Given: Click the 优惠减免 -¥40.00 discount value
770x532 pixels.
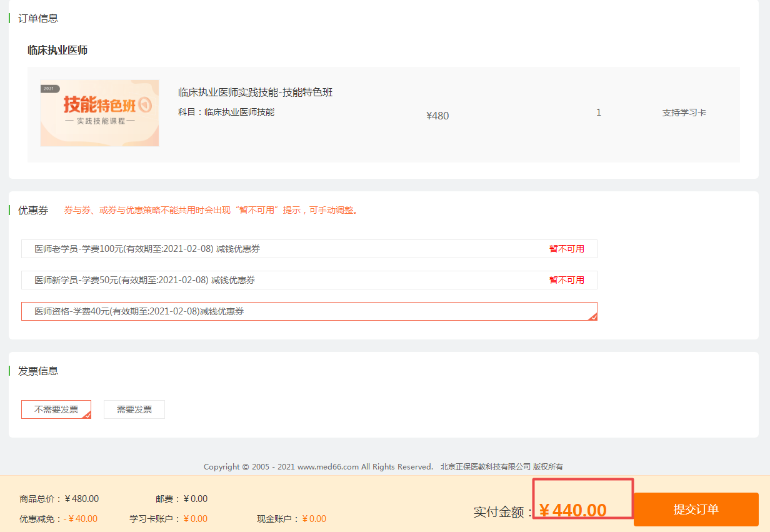Looking at the screenshot, I should (81, 519).
